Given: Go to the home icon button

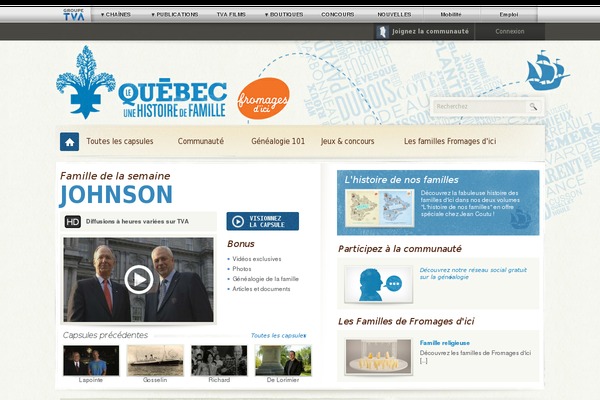Looking at the screenshot, I should pyautogui.click(x=69, y=142).
